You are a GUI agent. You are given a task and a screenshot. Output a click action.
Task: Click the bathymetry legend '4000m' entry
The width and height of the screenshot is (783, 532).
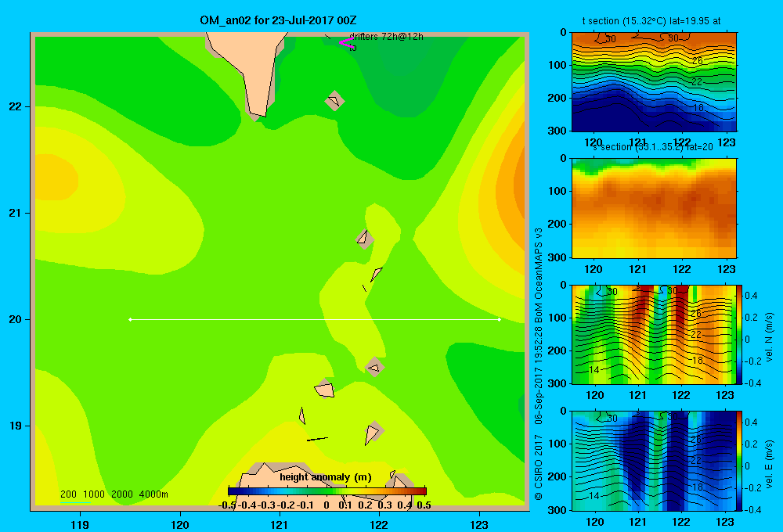click(153, 494)
